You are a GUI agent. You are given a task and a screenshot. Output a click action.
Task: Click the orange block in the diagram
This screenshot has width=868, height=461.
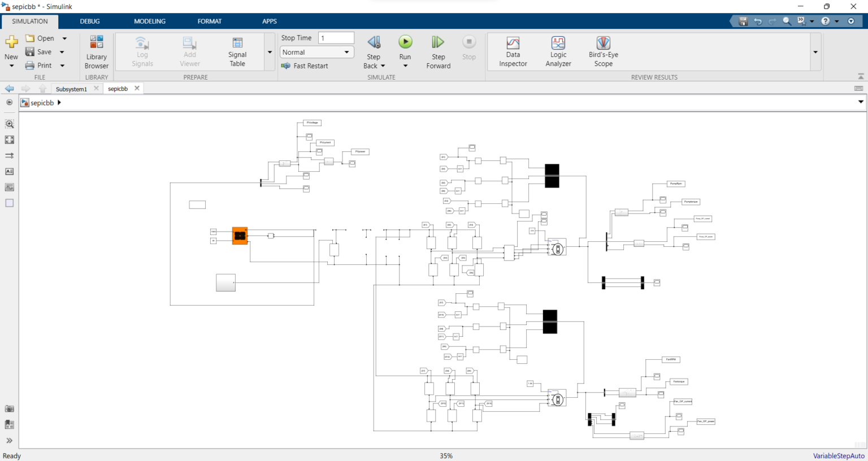(240, 236)
